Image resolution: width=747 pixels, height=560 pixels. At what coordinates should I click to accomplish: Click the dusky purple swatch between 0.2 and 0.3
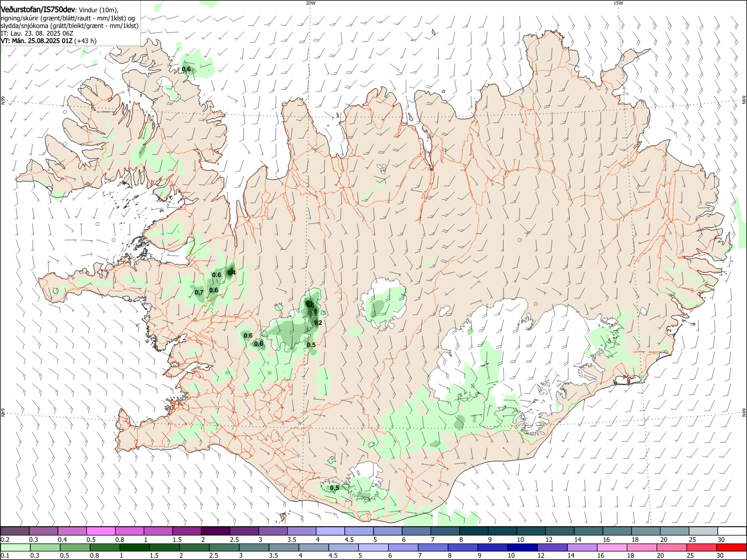click(x=15, y=531)
